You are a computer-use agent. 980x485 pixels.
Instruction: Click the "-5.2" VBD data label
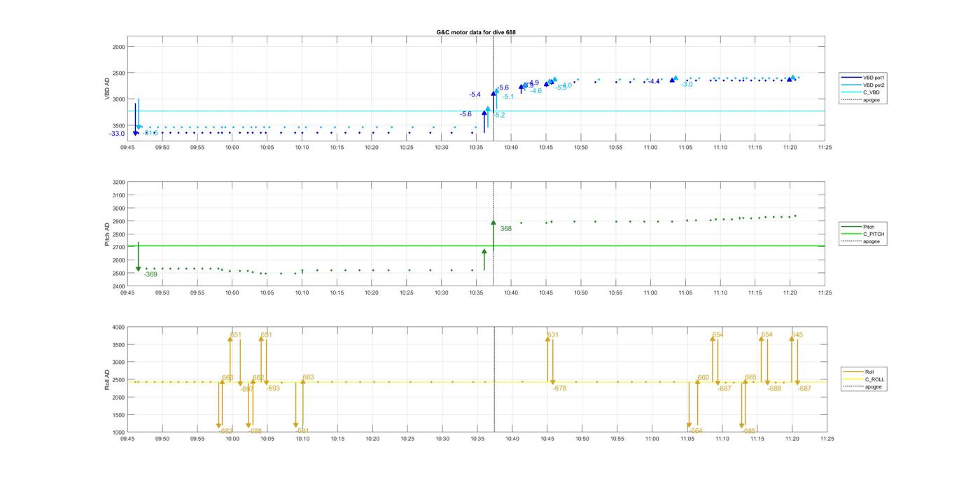(499, 115)
